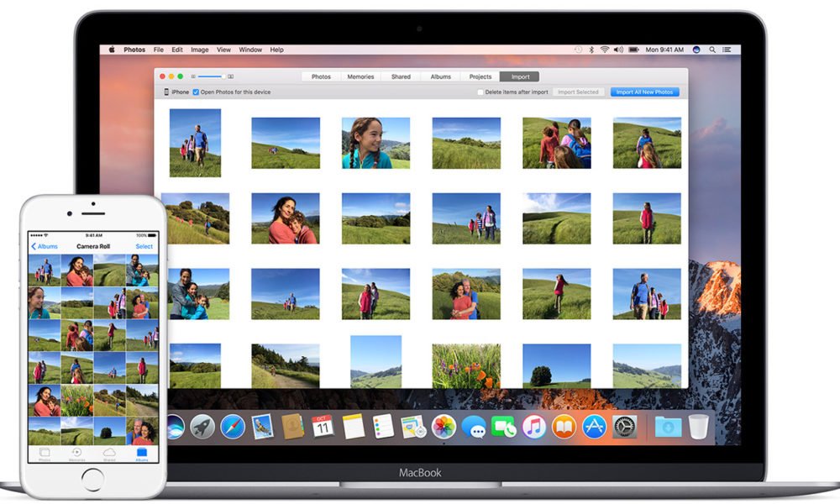Open the Bluetooth status menu

591,50
